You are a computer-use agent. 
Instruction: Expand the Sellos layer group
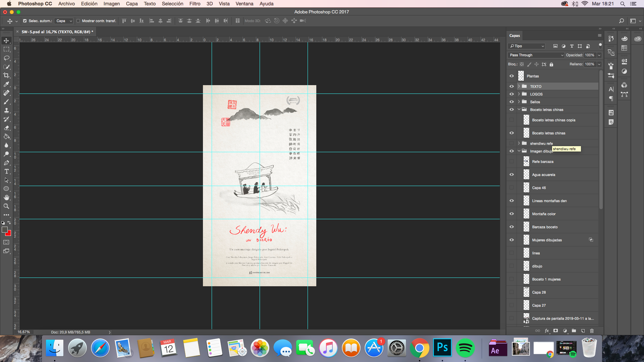519,102
